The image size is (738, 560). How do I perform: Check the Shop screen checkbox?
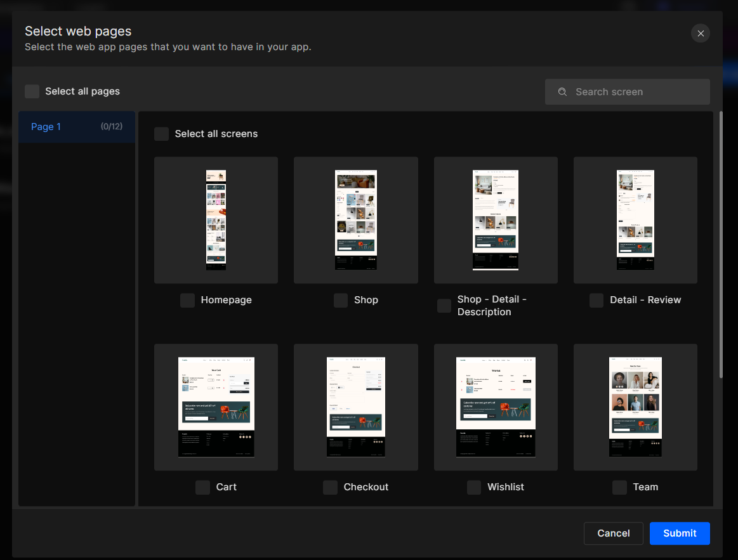(340, 300)
